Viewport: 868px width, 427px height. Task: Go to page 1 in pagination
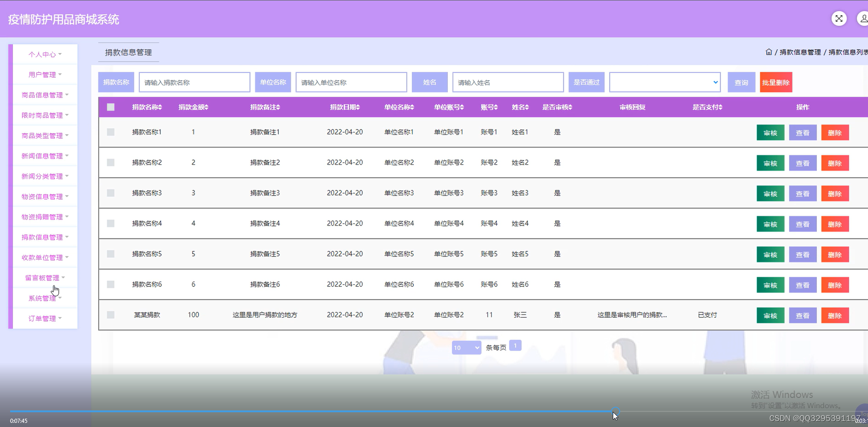pyautogui.click(x=515, y=345)
